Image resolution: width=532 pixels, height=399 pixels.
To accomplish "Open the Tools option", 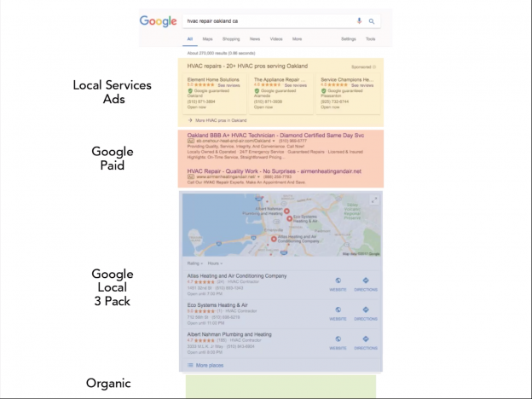I will tap(371, 39).
